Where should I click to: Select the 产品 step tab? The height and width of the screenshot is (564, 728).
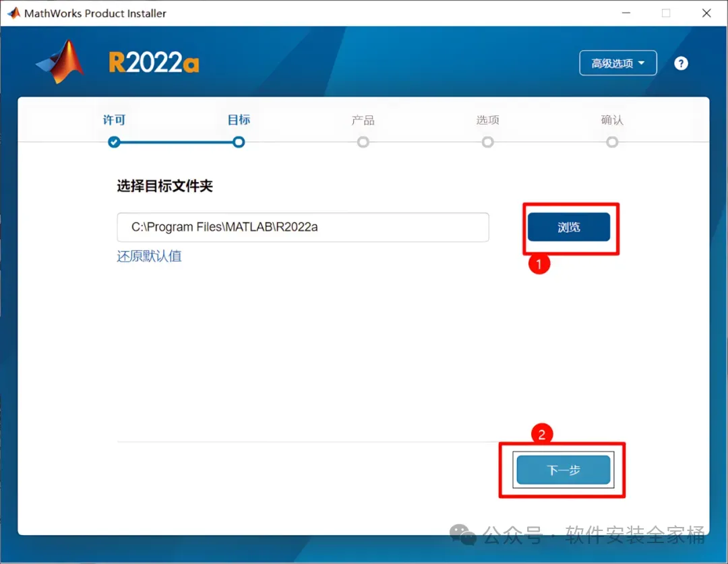(363, 120)
